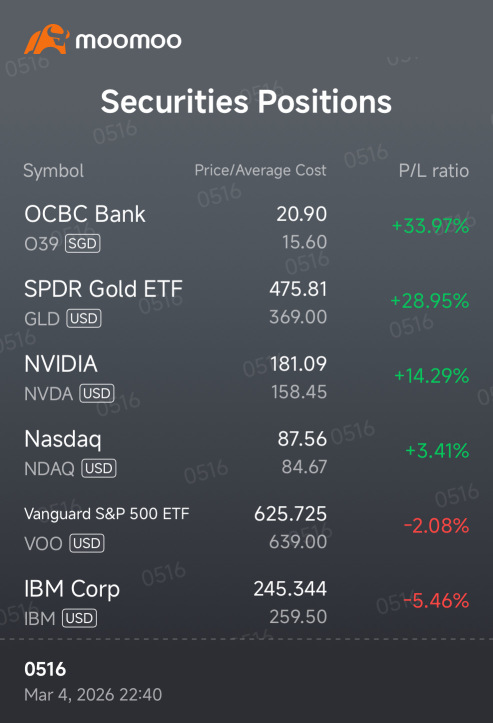Tap the USD badge beside NVDA
The width and height of the screenshot is (493, 723).
[x=97, y=393]
